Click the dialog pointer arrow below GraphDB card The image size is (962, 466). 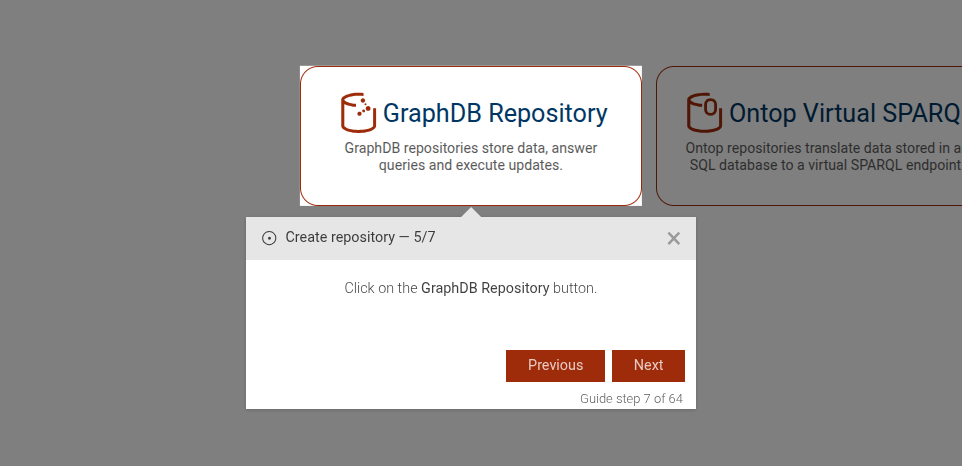(x=472, y=212)
